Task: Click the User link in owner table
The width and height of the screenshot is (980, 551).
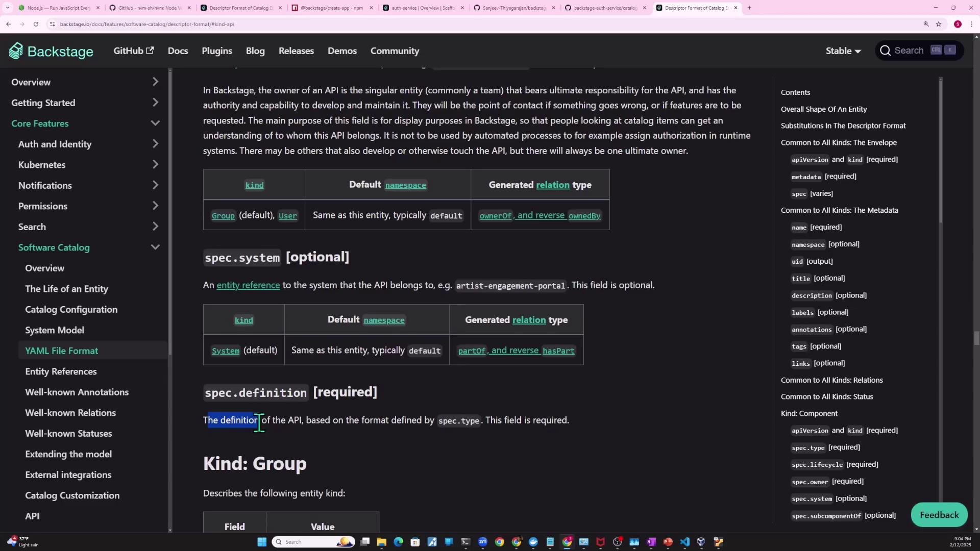Action: click(288, 216)
